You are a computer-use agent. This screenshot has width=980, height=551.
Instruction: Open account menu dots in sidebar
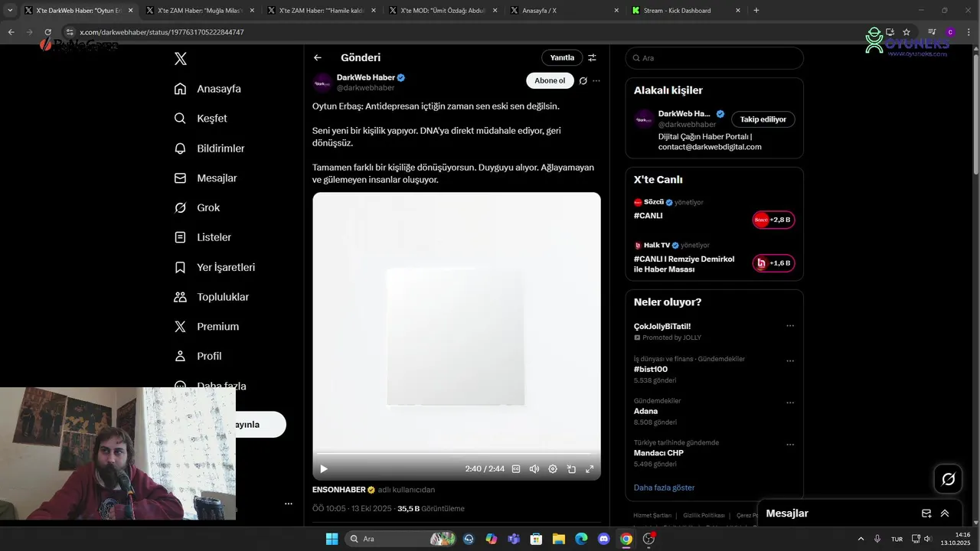[x=289, y=504]
